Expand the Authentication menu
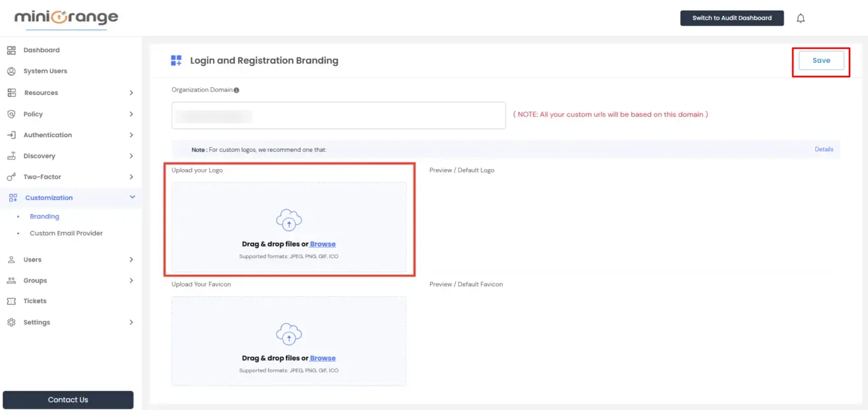The height and width of the screenshot is (410, 868). [x=49, y=134]
